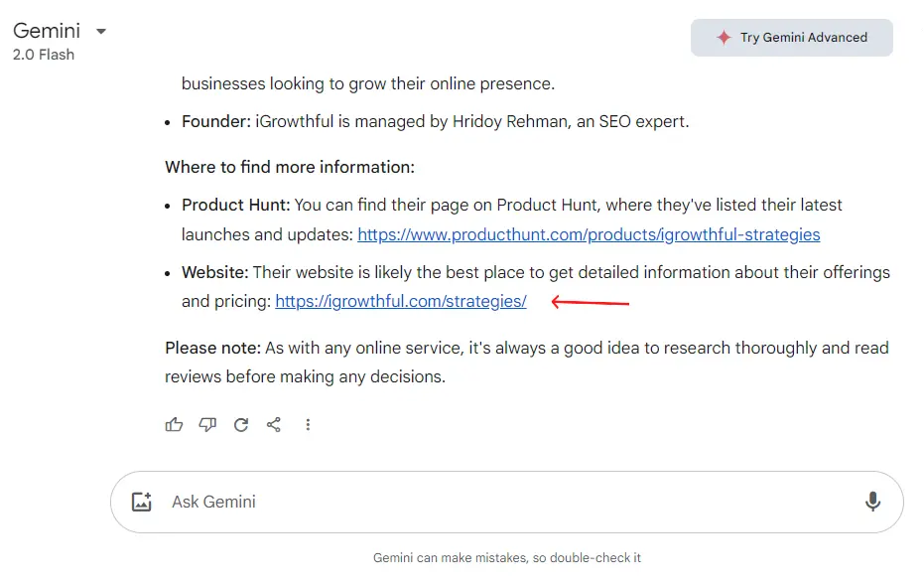Click the Try Gemini Advanced button
Image resolution: width=924 pixels, height=584 pixels.
(x=791, y=38)
